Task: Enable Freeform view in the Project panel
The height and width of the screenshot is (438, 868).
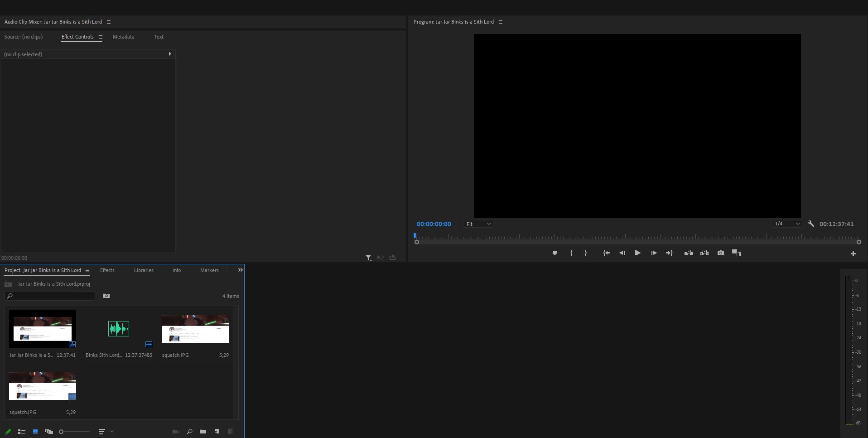Action: click(x=49, y=431)
